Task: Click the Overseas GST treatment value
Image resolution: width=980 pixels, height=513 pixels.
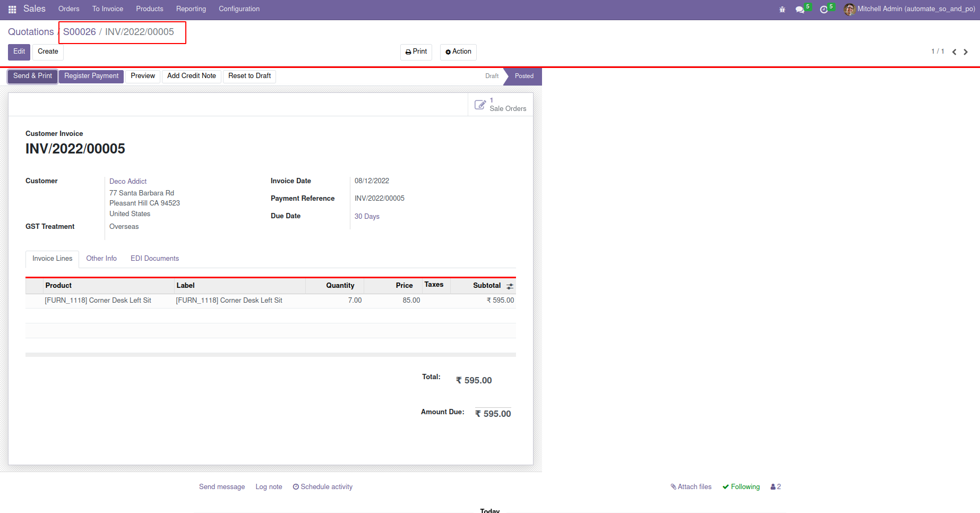Action: 124,227
